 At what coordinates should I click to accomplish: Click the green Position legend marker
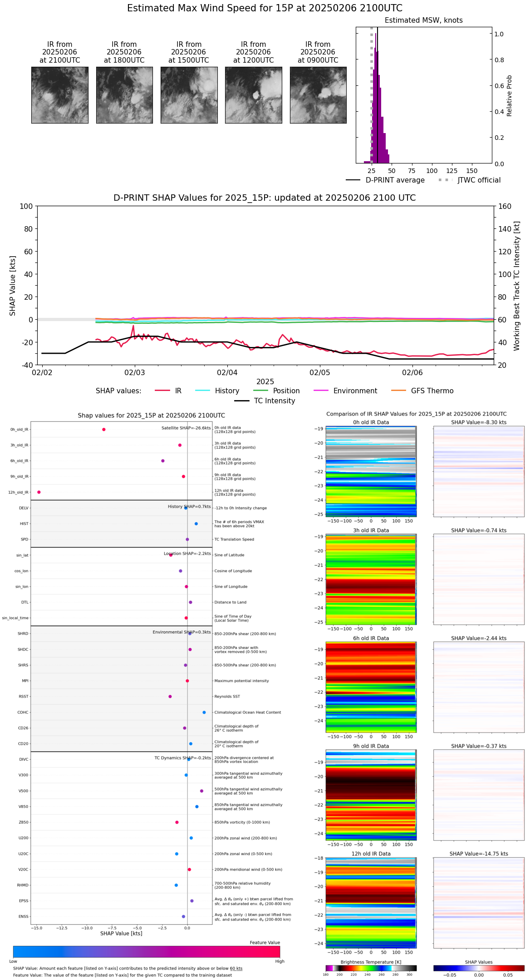coord(260,391)
